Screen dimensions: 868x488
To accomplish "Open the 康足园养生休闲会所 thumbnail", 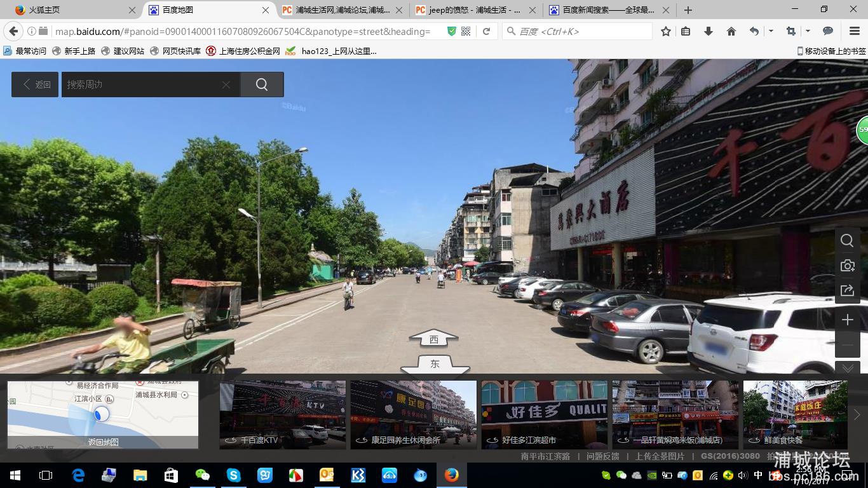I will 414,414.
